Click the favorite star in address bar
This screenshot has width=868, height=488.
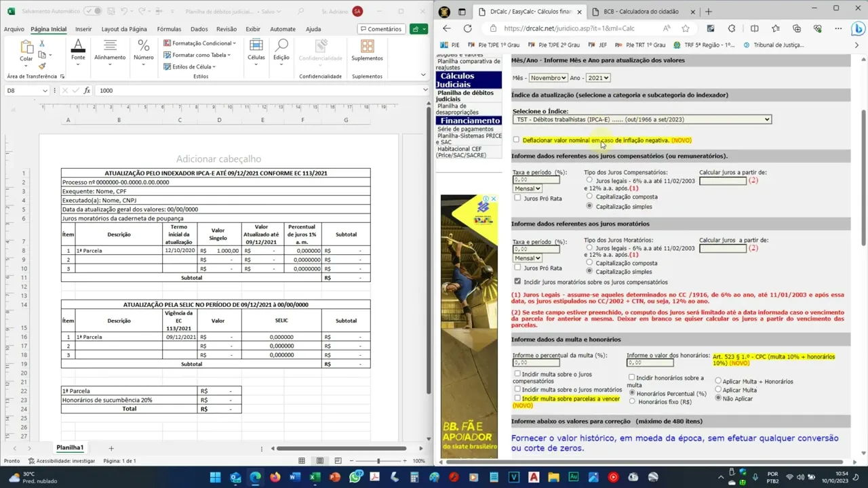click(686, 28)
